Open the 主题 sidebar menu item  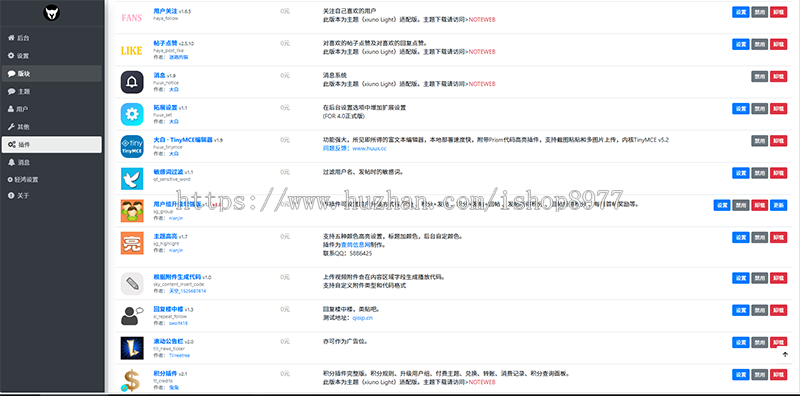52,91
